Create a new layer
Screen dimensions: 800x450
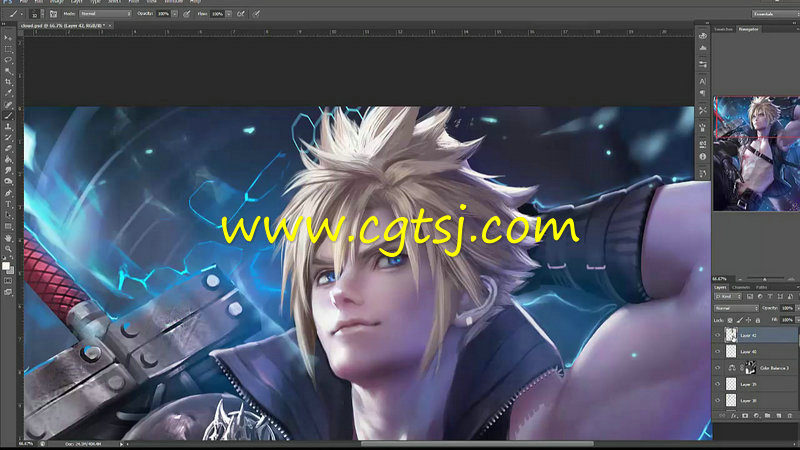tap(779, 416)
